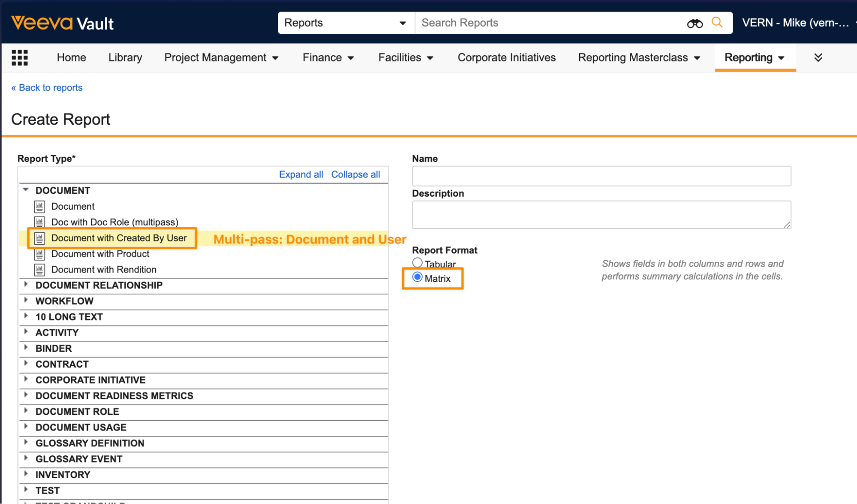Expand the INVENTORY group
This screenshot has height=504, width=857.
pos(26,474)
